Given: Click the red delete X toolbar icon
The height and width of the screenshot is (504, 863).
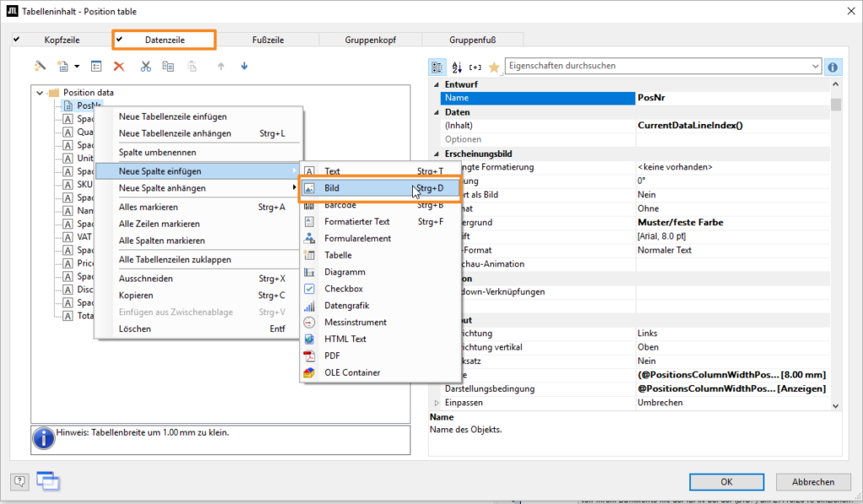Looking at the screenshot, I should [119, 66].
